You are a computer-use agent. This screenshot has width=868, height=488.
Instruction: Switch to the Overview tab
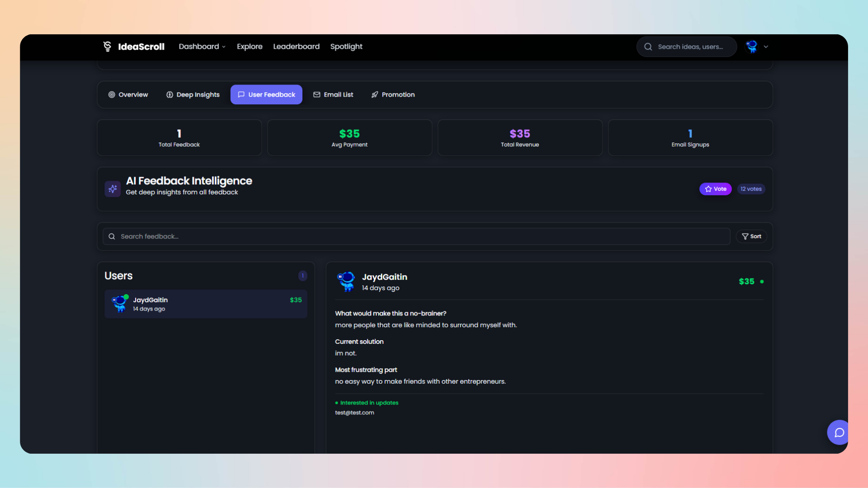tap(128, 94)
